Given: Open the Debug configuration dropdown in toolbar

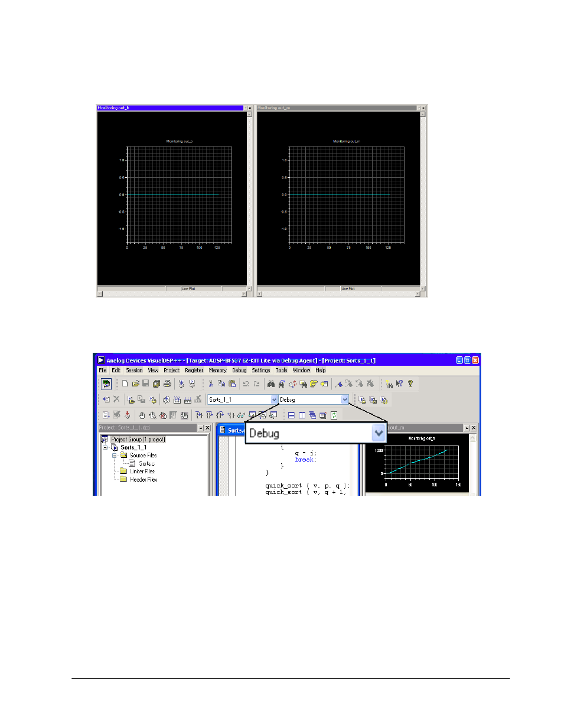Looking at the screenshot, I should click(344, 399).
